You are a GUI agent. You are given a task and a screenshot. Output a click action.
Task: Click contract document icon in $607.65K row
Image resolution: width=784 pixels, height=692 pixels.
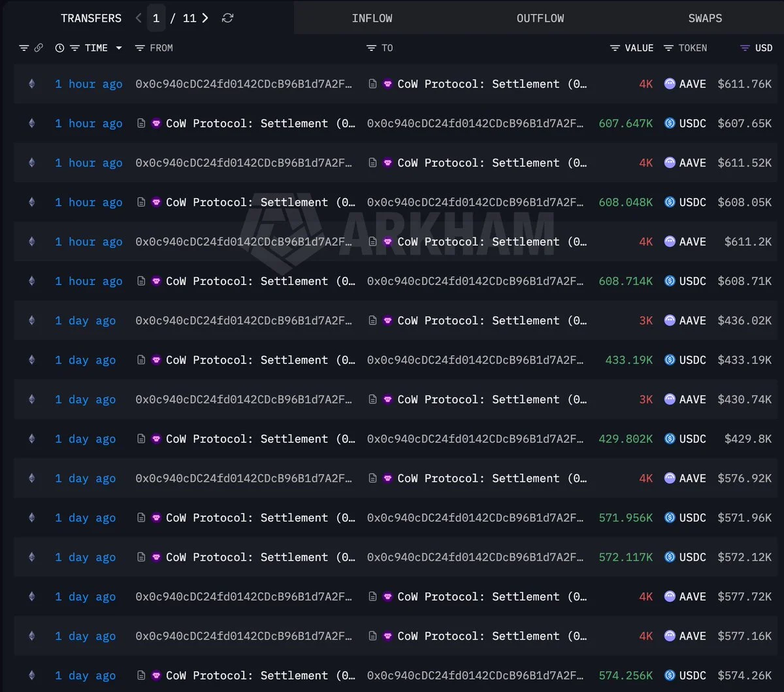140,123
